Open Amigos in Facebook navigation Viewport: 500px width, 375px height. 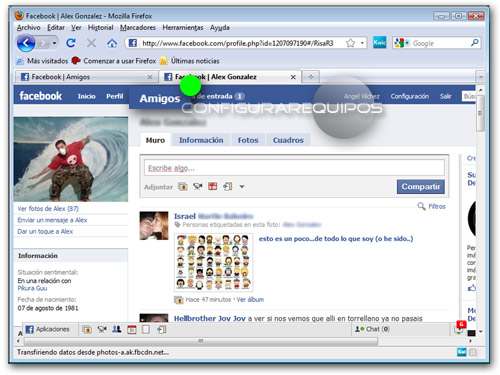click(160, 99)
